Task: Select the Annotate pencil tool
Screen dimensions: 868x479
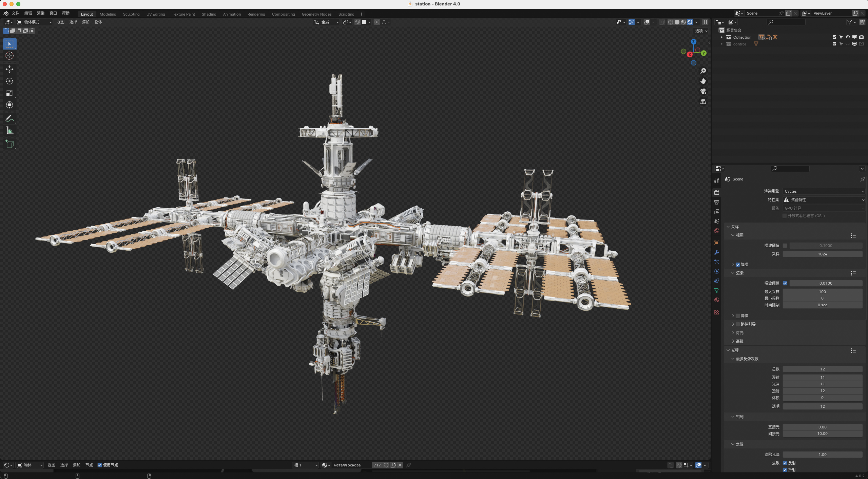Action: click(x=9, y=118)
